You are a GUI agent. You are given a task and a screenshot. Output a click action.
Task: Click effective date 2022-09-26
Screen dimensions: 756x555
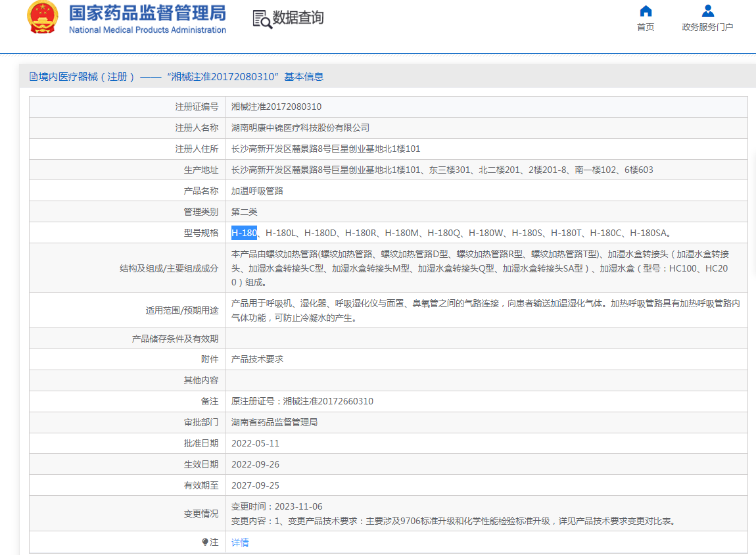[255, 464]
